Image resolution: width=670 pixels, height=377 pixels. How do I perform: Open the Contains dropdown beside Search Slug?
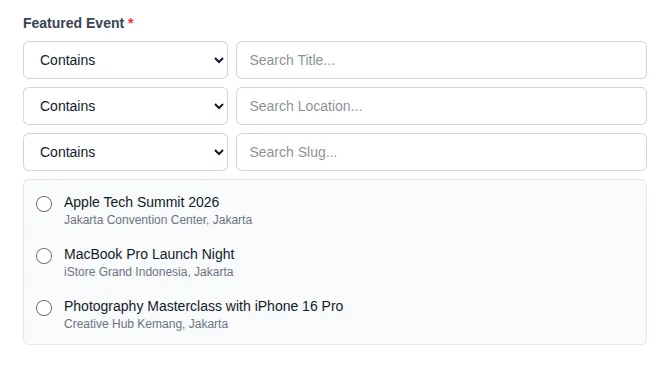coord(125,152)
